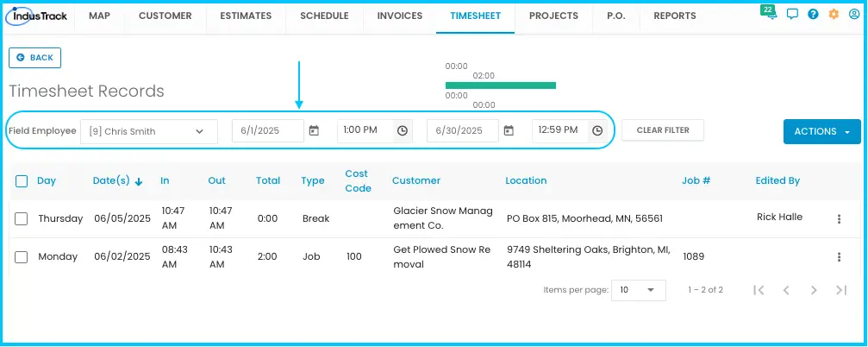868x347 pixels.
Task: Open the Customer tab
Action: (165, 16)
